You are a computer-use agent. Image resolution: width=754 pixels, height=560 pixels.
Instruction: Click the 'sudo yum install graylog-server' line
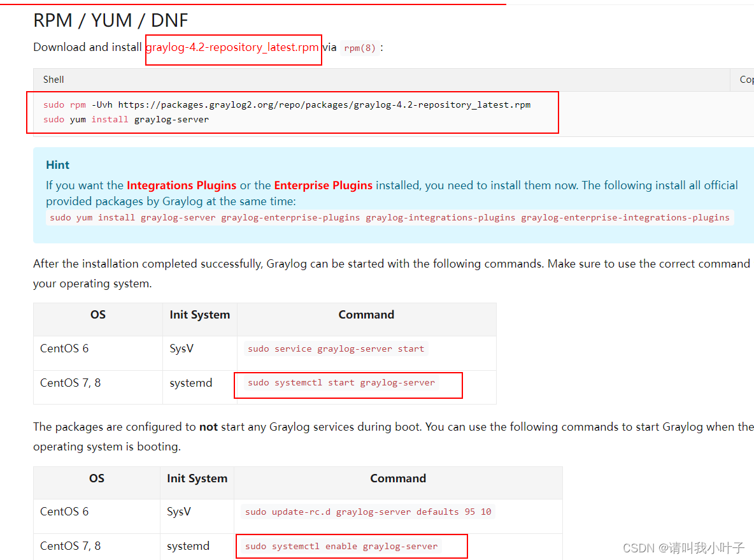(x=126, y=119)
